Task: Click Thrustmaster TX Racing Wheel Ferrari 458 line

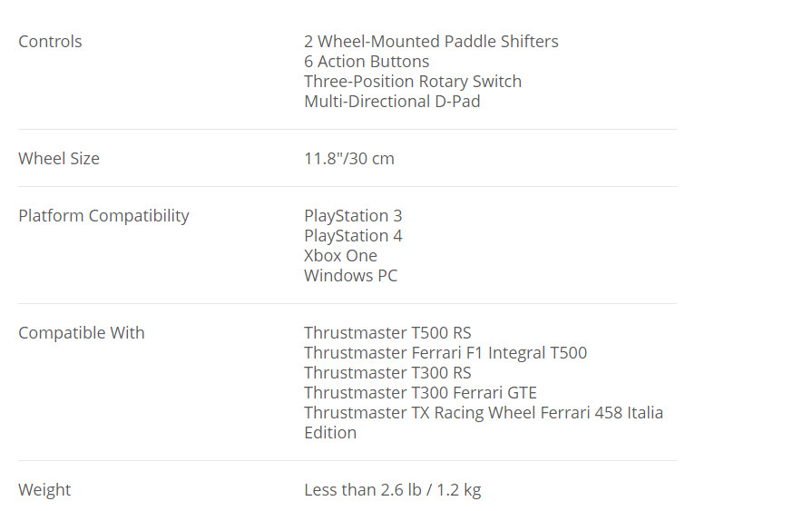Action: click(484, 413)
